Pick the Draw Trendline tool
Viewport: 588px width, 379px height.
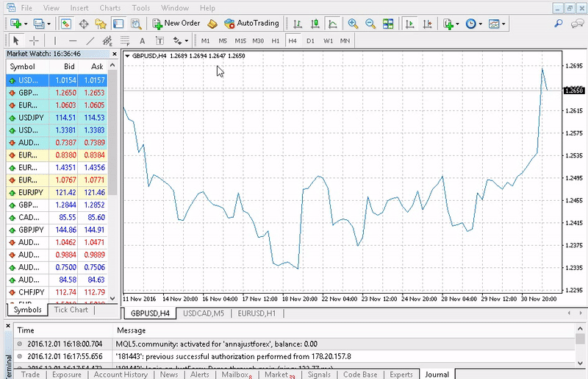[x=90, y=40]
